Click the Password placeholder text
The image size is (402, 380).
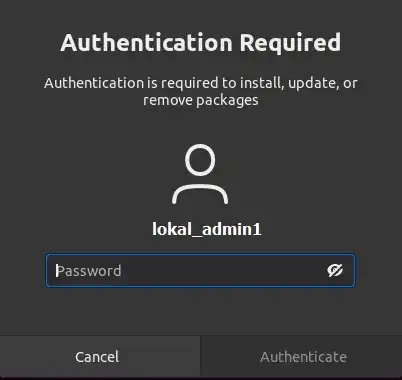(89, 271)
